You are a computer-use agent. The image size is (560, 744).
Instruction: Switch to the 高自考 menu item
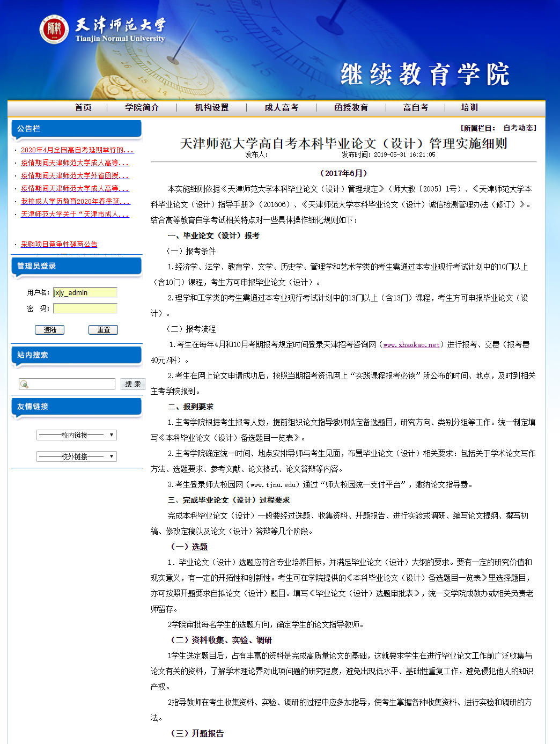click(415, 107)
